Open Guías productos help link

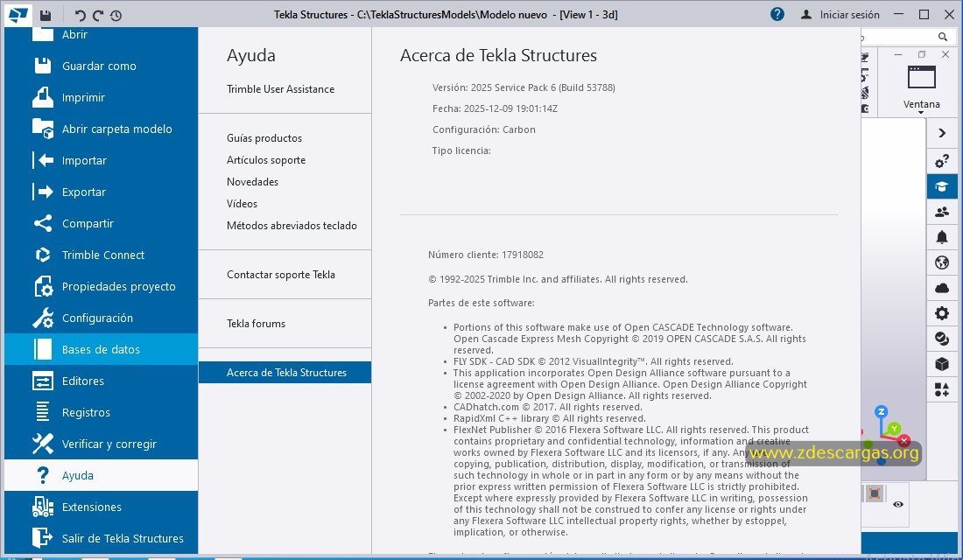click(264, 138)
